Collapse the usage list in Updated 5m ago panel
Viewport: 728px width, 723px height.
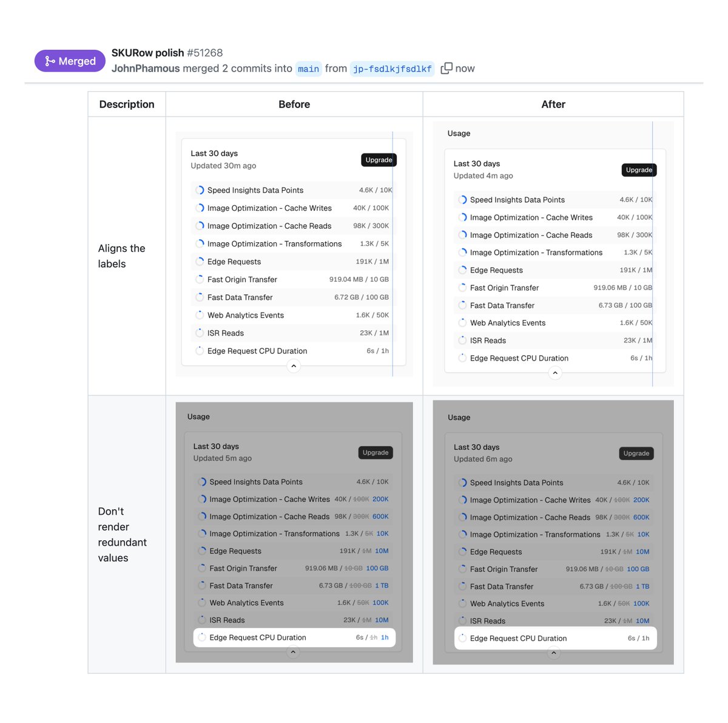point(293,653)
